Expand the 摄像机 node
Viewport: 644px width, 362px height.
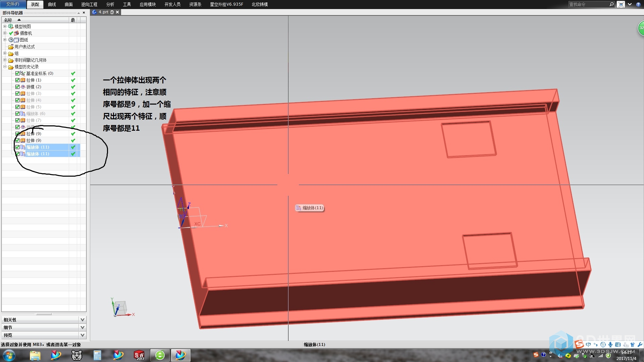5,33
